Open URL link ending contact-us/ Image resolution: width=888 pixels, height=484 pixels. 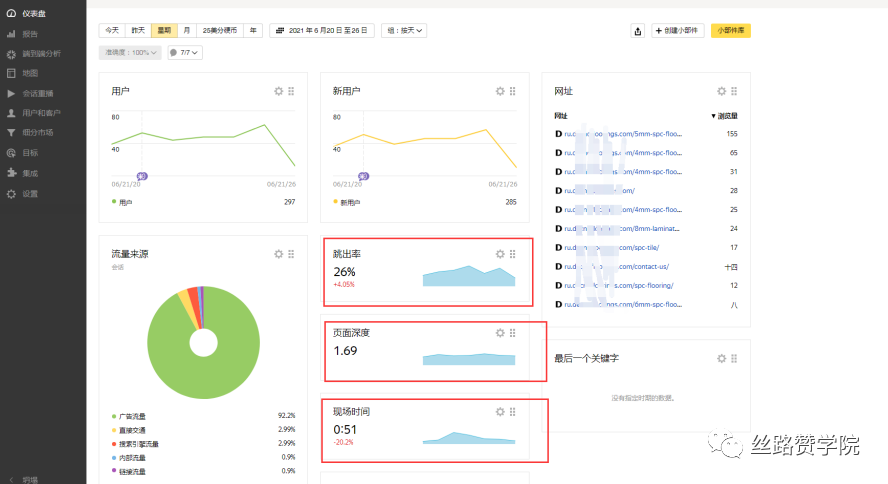pyautogui.click(x=617, y=267)
